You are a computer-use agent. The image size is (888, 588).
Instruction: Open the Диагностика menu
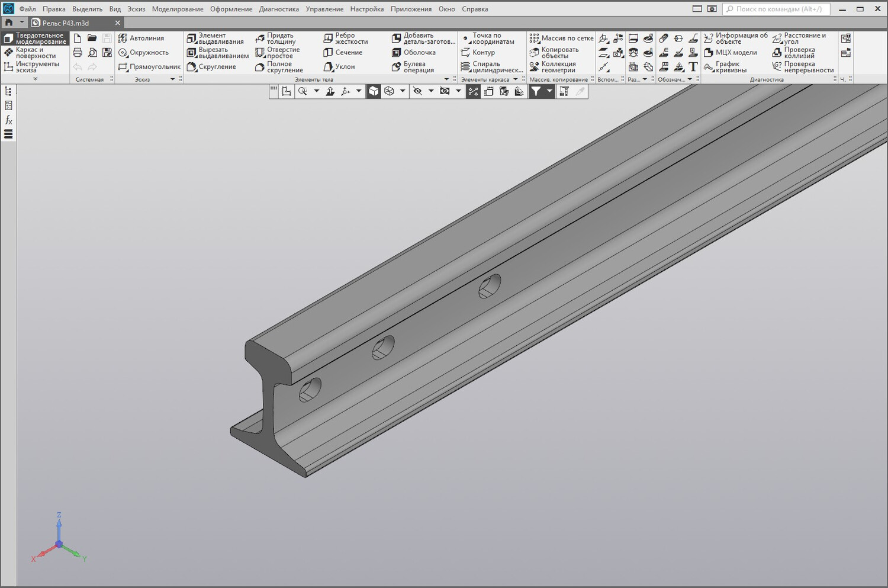click(x=279, y=9)
